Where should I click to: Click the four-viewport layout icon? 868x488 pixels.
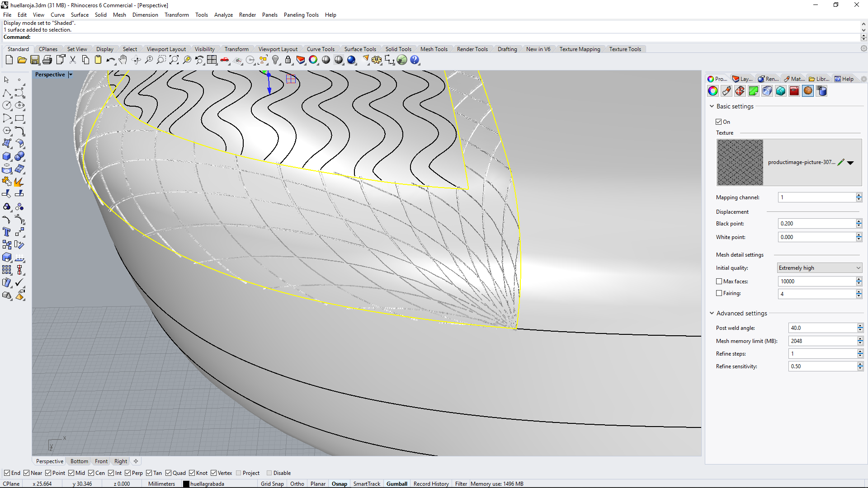click(212, 60)
